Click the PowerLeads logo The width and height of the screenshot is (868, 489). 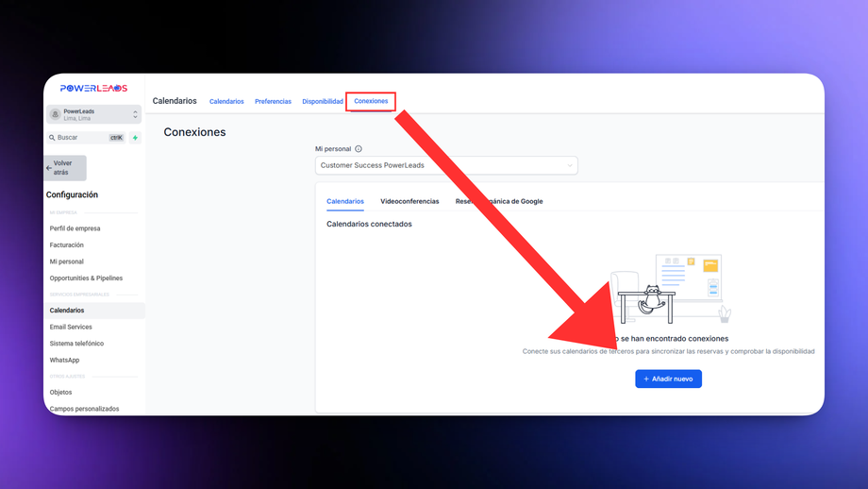93,88
